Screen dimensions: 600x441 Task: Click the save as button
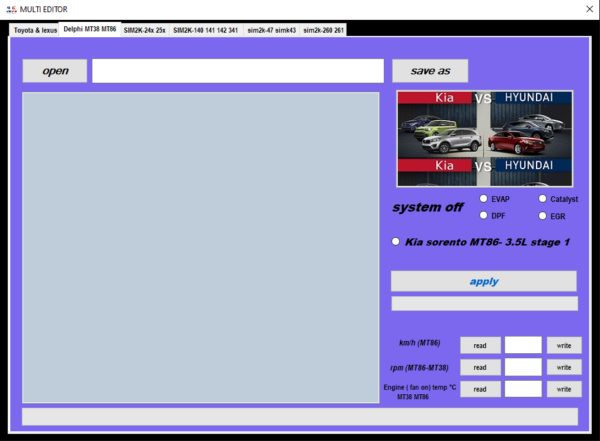[x=430, y=71]
